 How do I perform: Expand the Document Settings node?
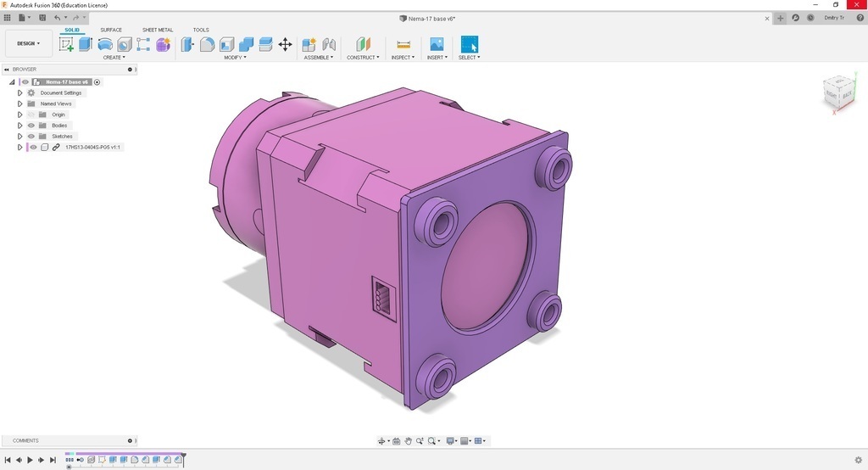point(19,92)
